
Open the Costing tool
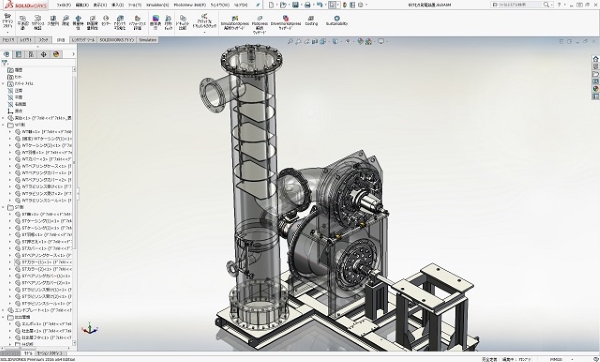coord(311,20)
